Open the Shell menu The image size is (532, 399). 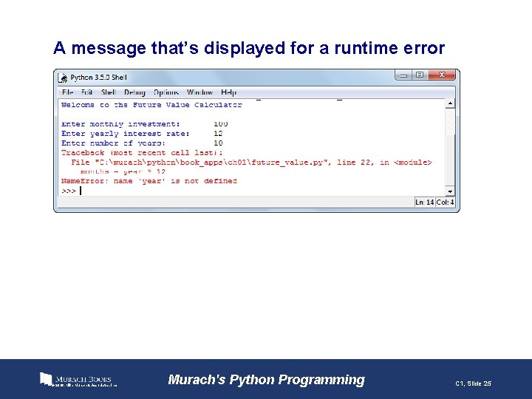(x=109, y=92)
